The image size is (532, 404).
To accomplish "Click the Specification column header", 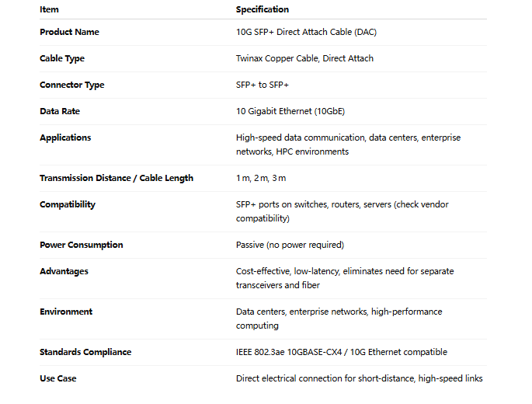I will [x=263, y=9].
